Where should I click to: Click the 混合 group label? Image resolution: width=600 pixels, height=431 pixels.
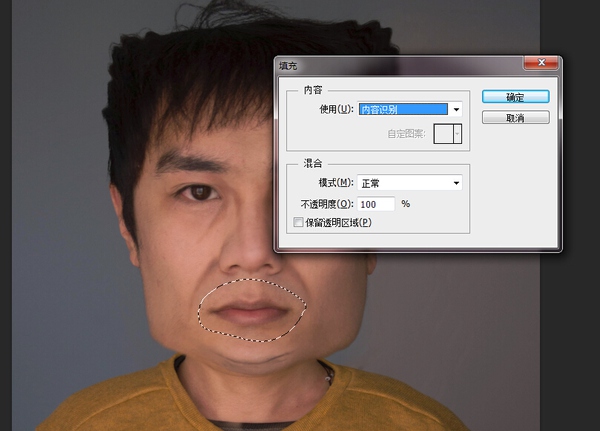[313, 163]
